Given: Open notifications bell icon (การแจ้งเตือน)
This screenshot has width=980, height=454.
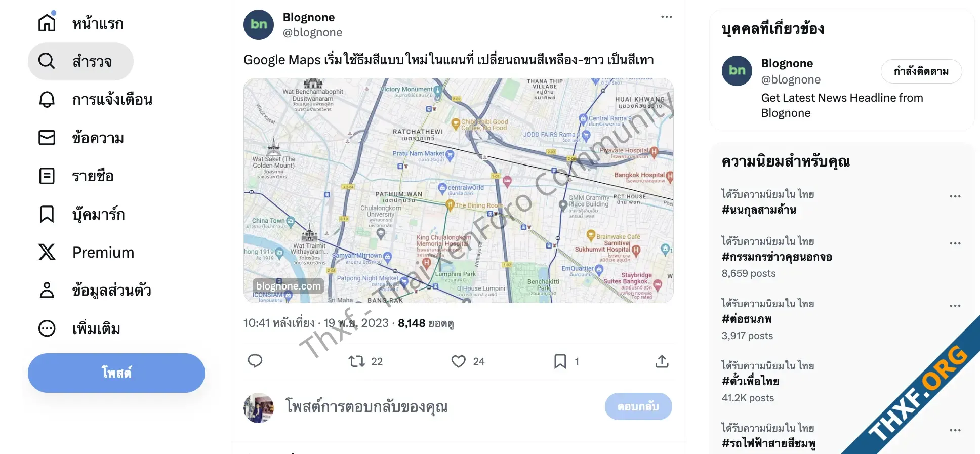Looking at the screenshot, I should coord(47,99).
